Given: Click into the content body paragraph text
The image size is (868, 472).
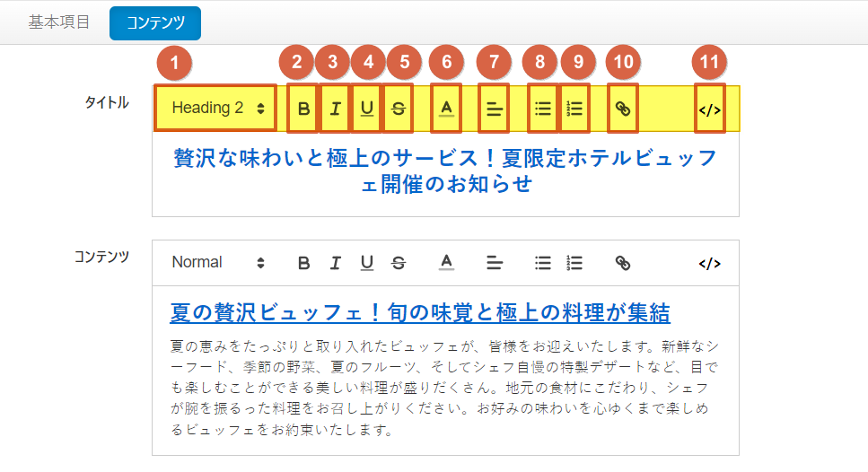Looking at the screenshot, I should click(444, 388).
